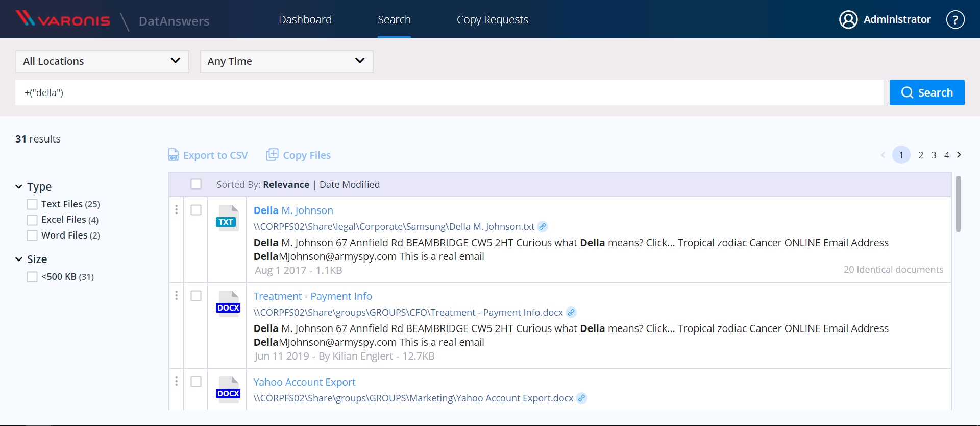Click the Della M. Johnson.txt file path
The height and width of the screenshot is (426, 980).
pos(394,226)
